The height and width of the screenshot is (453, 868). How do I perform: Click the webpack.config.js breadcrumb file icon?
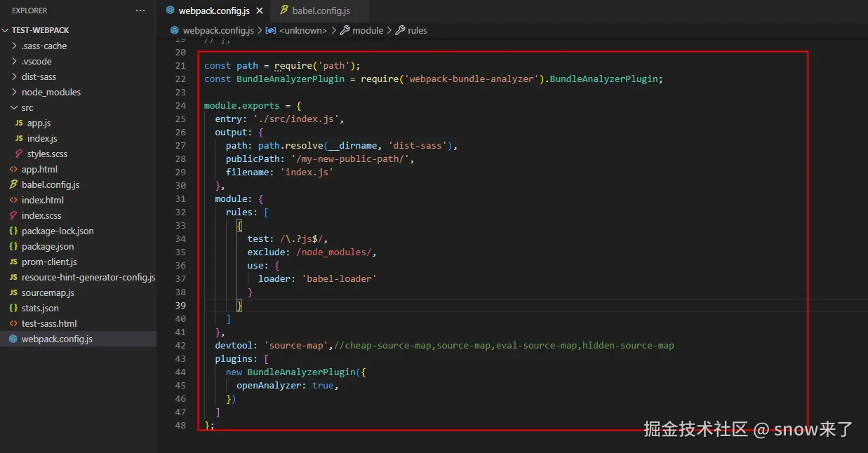[x=175, y=30]
